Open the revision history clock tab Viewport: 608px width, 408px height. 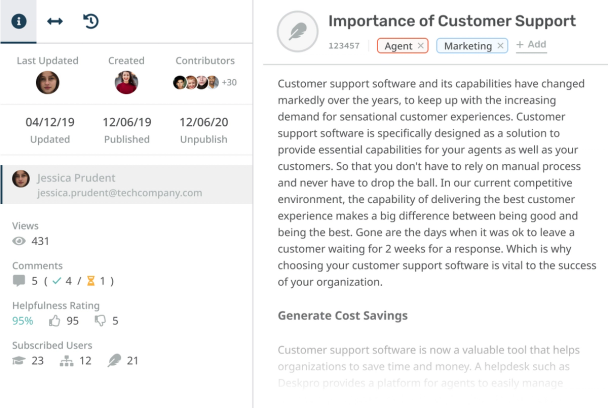[x=91, y=20]
